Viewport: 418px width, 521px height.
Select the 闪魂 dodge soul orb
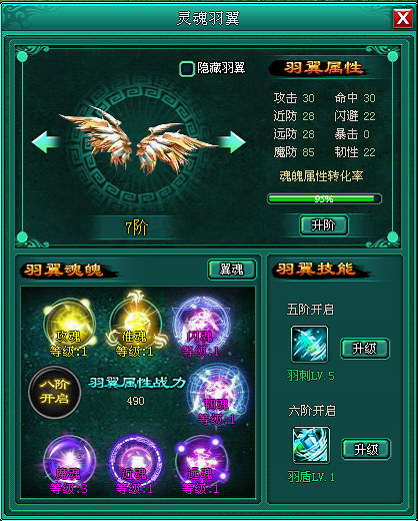click(x=201, y=324)
